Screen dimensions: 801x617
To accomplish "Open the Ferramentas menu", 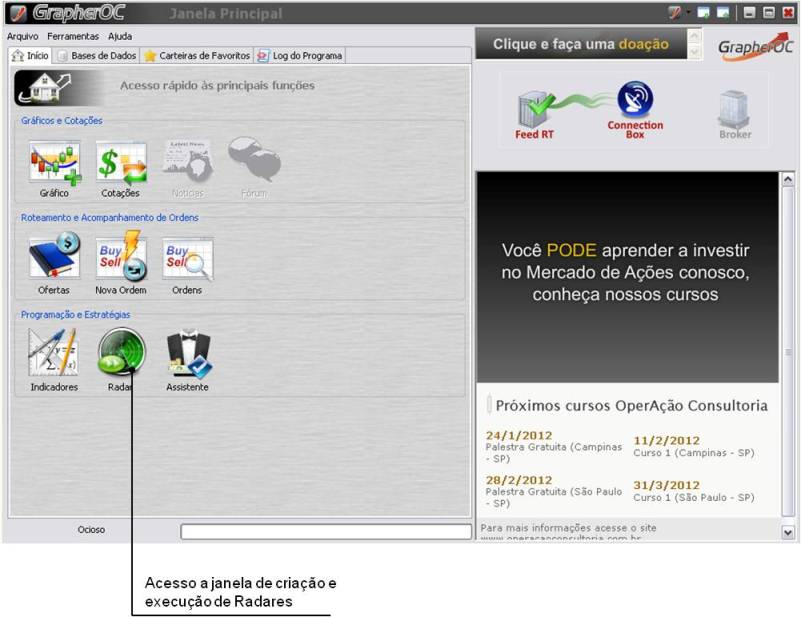I will point(73,36).
